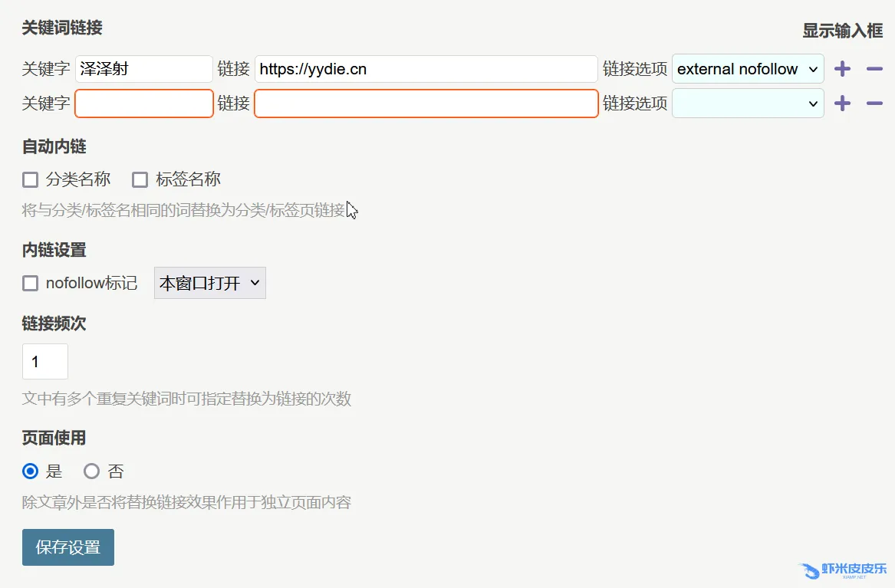Image resolution: width=895 pixels, height=588 pixels.
Task: Enable the 分类名称 checkbox
Action: tap(31, 180)
